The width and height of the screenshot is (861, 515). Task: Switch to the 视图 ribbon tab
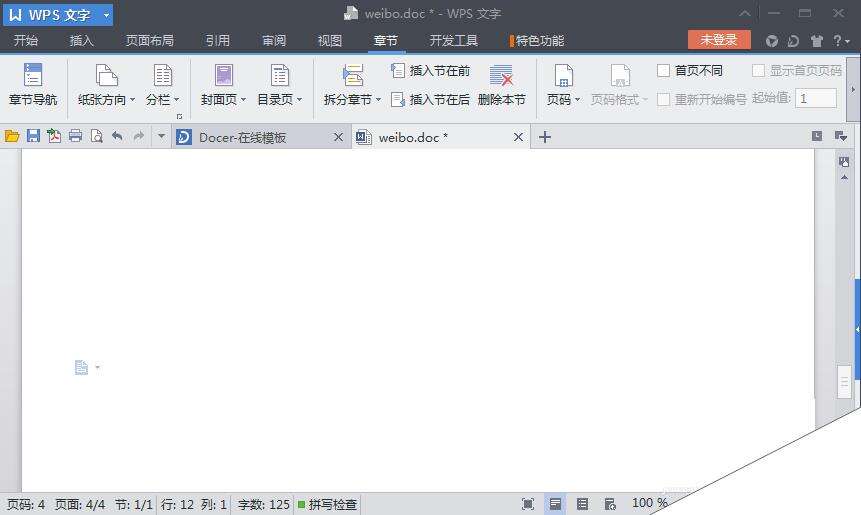pos(330,40)
